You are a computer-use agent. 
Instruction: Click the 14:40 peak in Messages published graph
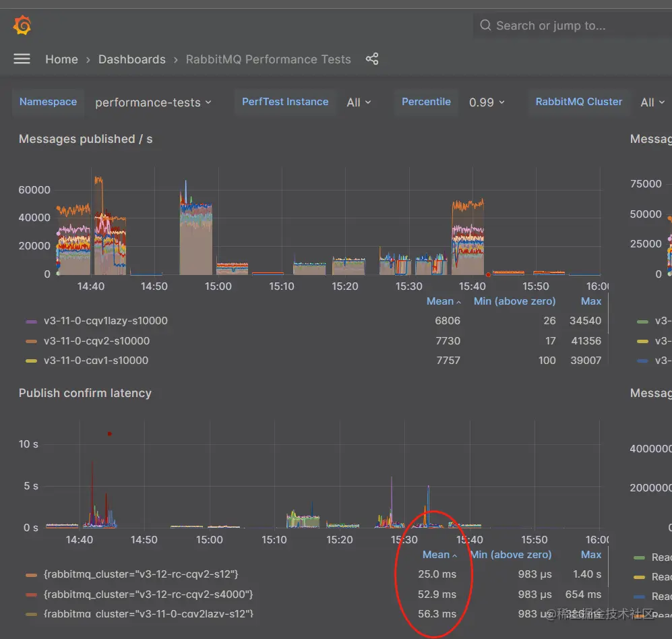click(98, 180)
